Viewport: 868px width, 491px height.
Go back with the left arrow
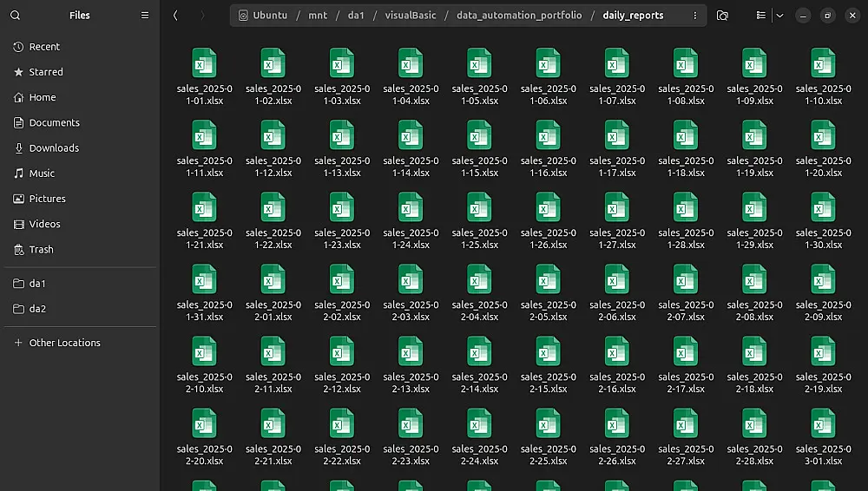(175, 16)
